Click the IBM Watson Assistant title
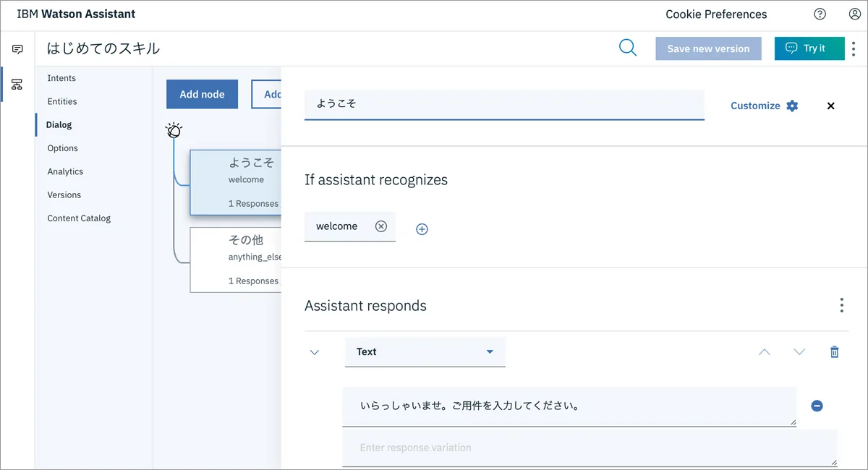Viewport: 868px width, 470px height. 76,14
